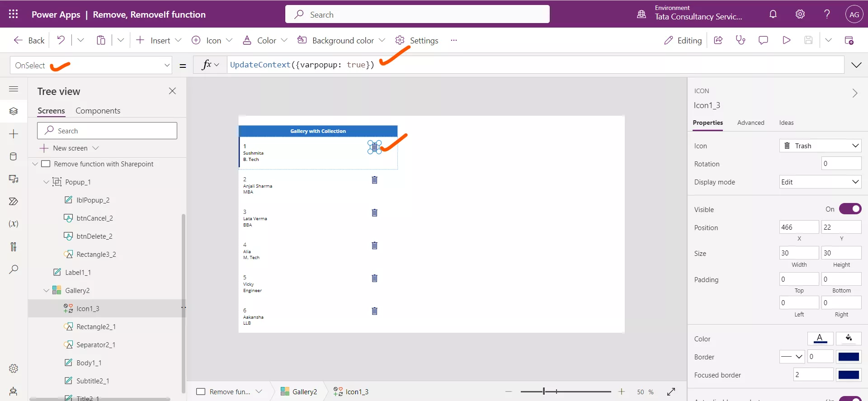Open the help question mark icon
Screen dimensions: 868x401
tap(827, 14)
